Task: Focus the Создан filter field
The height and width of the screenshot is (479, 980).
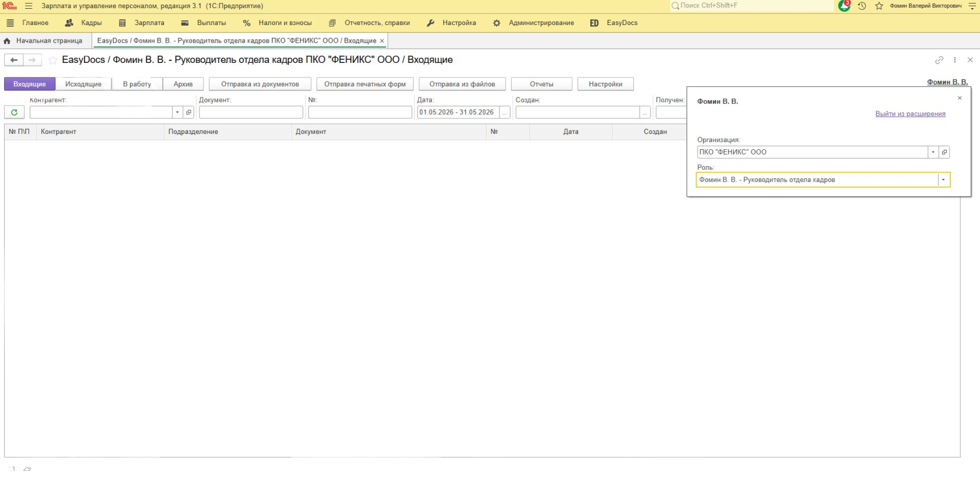Action: (577, 112)
